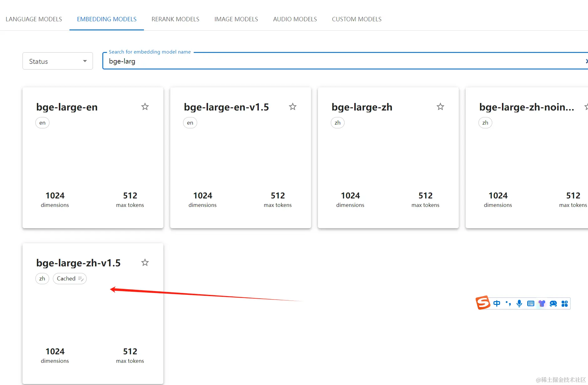Click the microphone voice input icon
This screenshot has height=385, width=588.
point(519,303)
